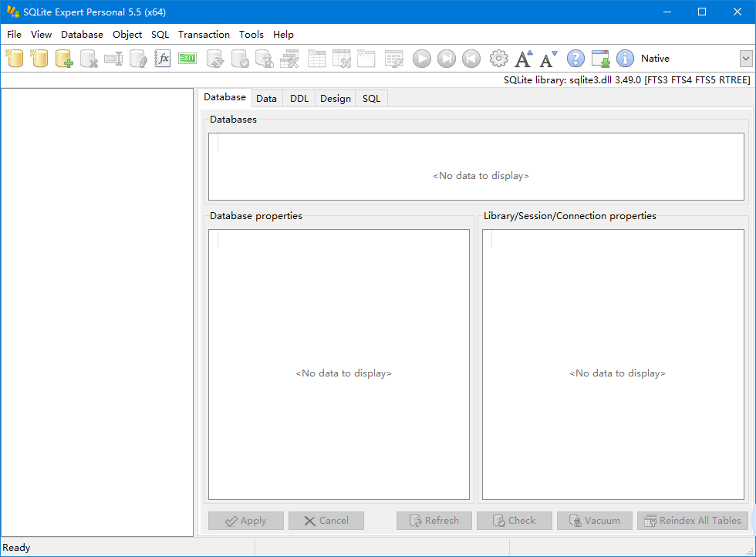This screenshot has width=756, height=557.
Task: Open the Database menu
Action: click(x=82, y=35)
